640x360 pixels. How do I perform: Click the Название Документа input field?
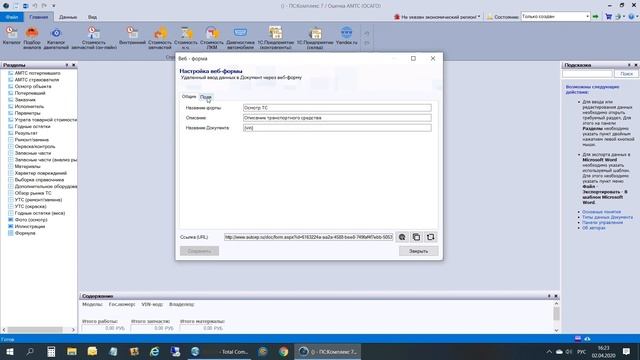(x=337, y=128)
